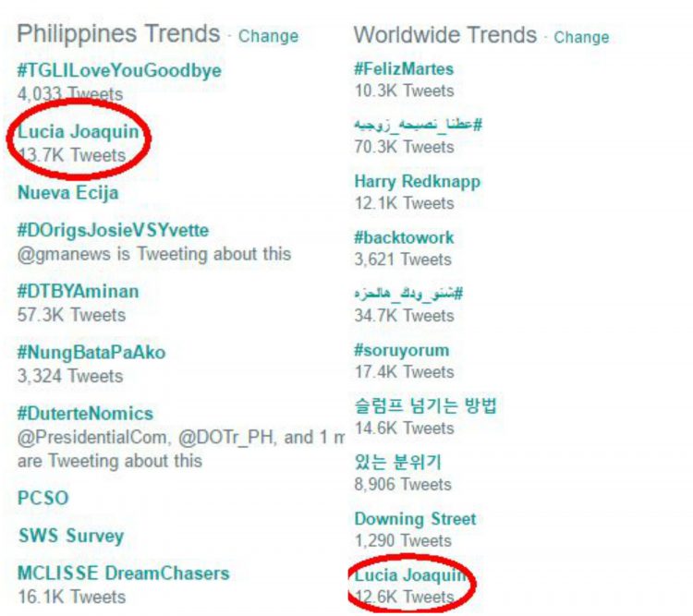Click Change next to Philippines Trends
The width and height of the screenshot is (693, 616).
(268, 36)
